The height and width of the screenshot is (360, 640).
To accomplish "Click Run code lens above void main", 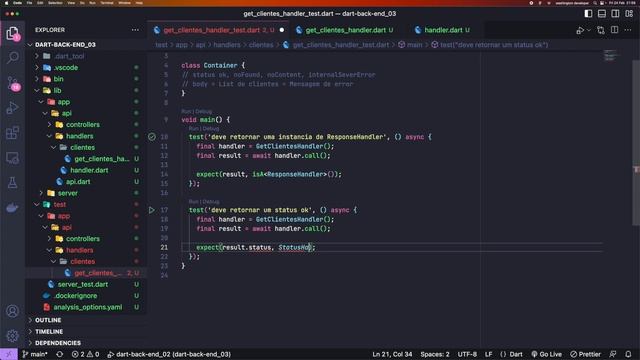I will [x=186, y=111].
